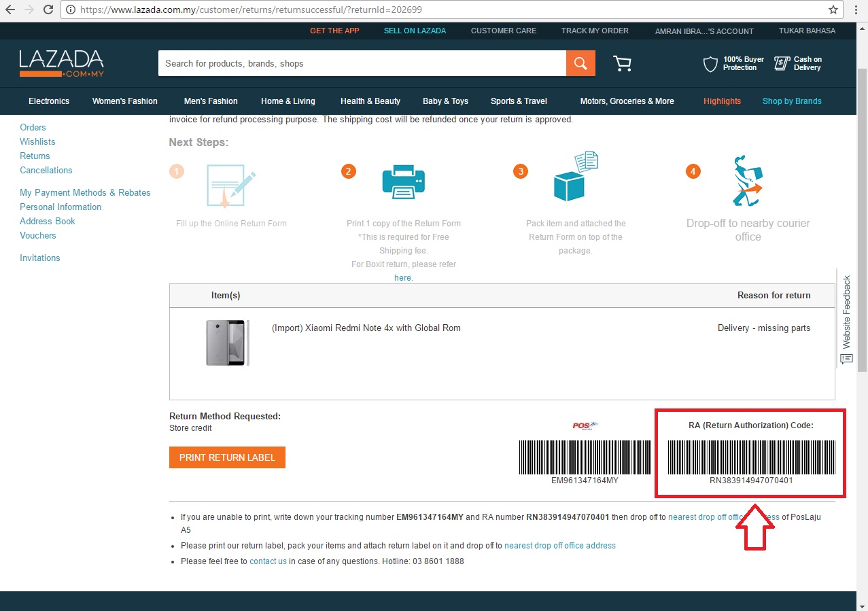Click the RN383914947070401 code under the barcode
The image size is (868, 611).
coord(751,480)
